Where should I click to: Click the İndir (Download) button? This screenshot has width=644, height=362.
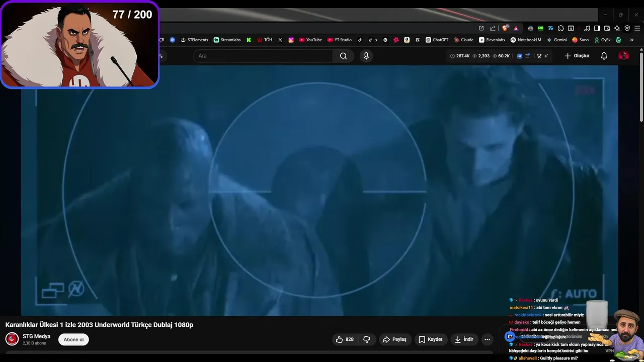pos(464,339)
